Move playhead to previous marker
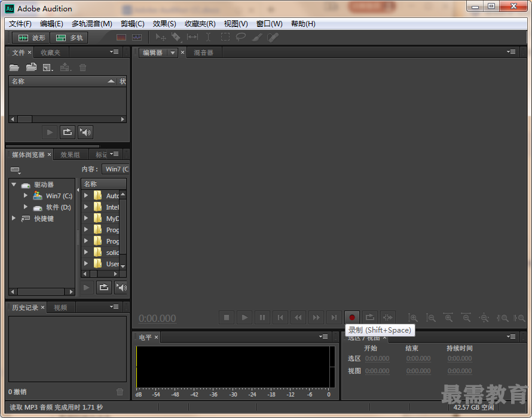This screenshot has width=532, height=418. [280, 318]
